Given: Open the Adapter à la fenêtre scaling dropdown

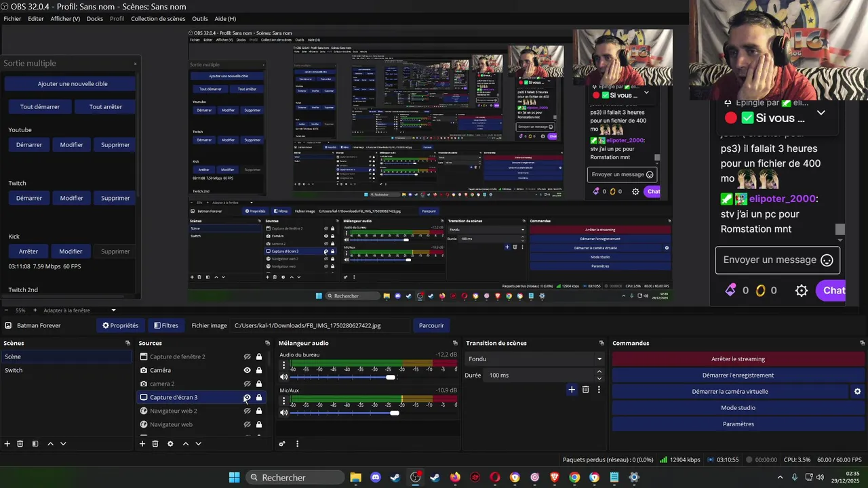Looking at the screenshot, I should [x=79, y=310].
